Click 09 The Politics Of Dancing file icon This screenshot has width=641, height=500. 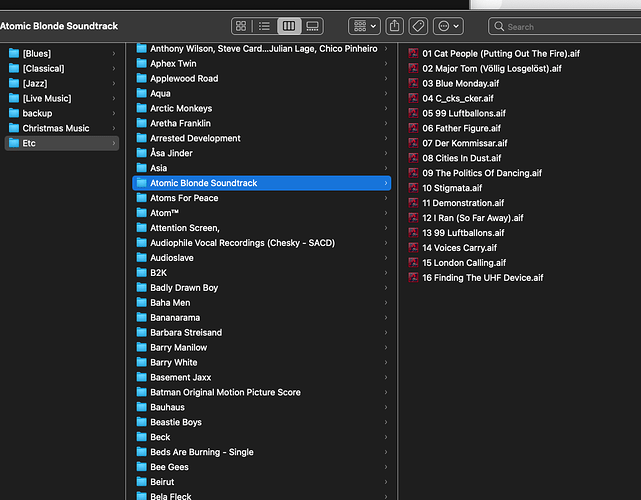[x=413, y=173]
